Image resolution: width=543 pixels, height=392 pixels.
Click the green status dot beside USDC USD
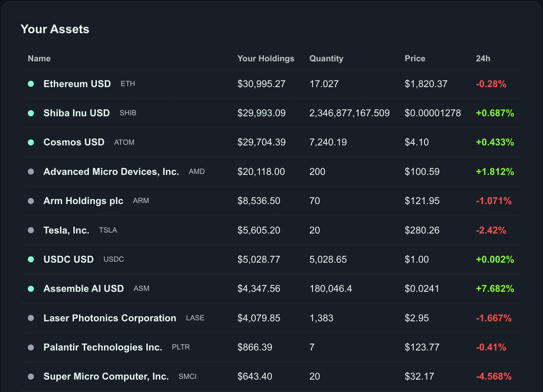tap(31, 259)
